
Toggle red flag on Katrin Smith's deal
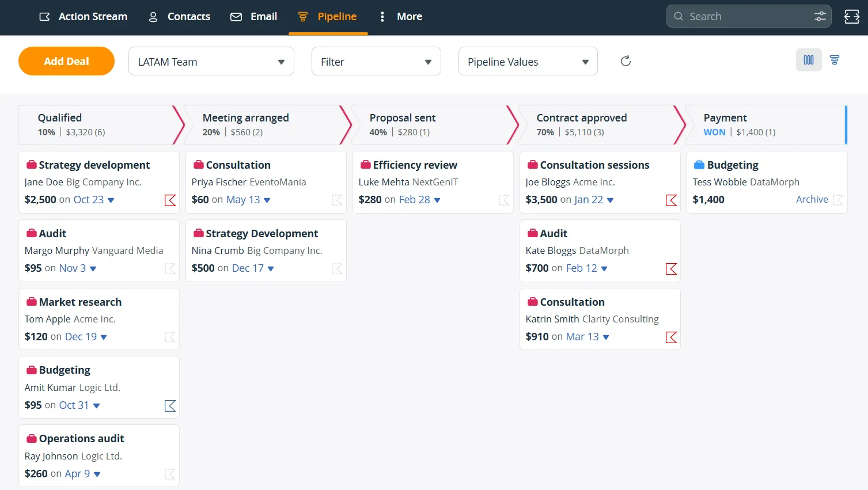click(x=672, y=337)
